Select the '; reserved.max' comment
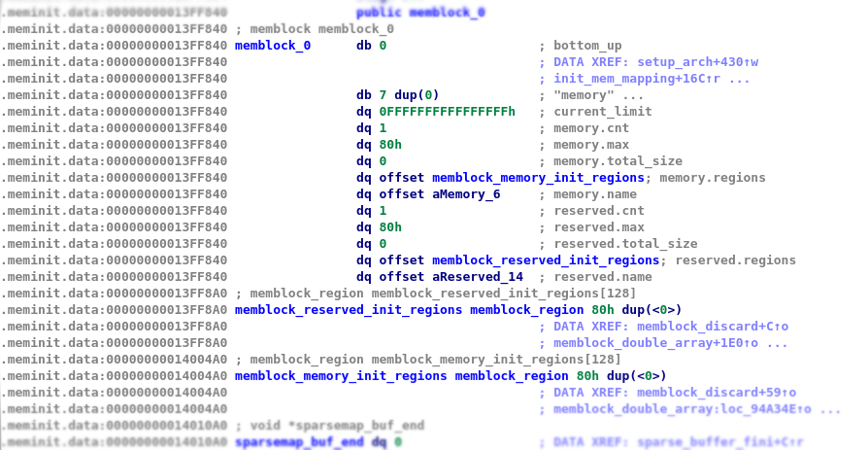868x450 pixels. (591, 227)
